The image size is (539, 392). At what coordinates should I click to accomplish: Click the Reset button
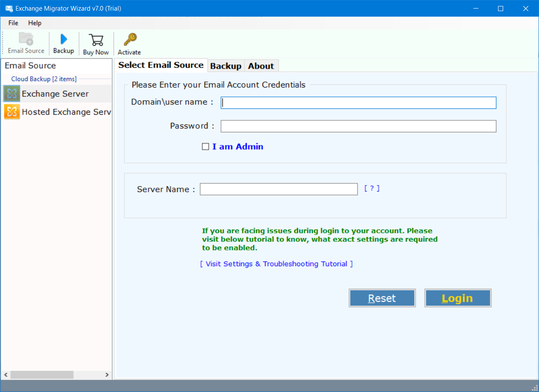tap(382, 298)
